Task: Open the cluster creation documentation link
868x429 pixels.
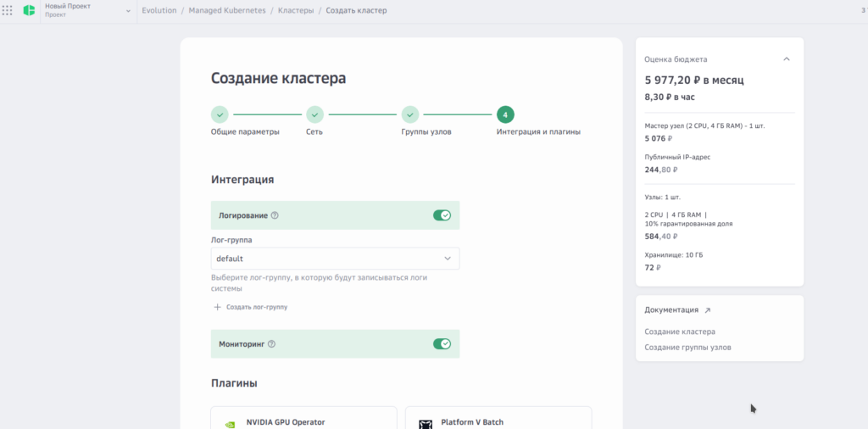Action: 679,331
